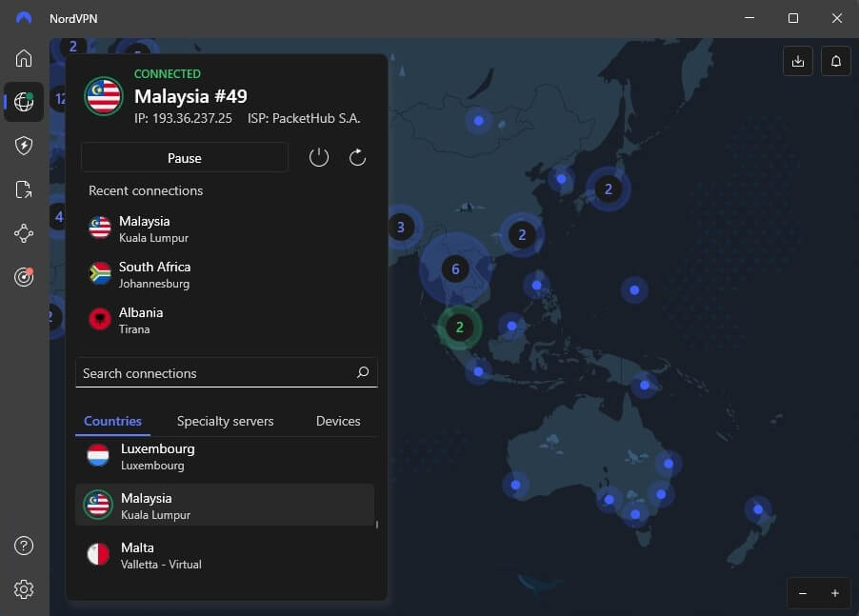859x616 pixels.
Task: Zoom in the map with plus
Action: 835,593
